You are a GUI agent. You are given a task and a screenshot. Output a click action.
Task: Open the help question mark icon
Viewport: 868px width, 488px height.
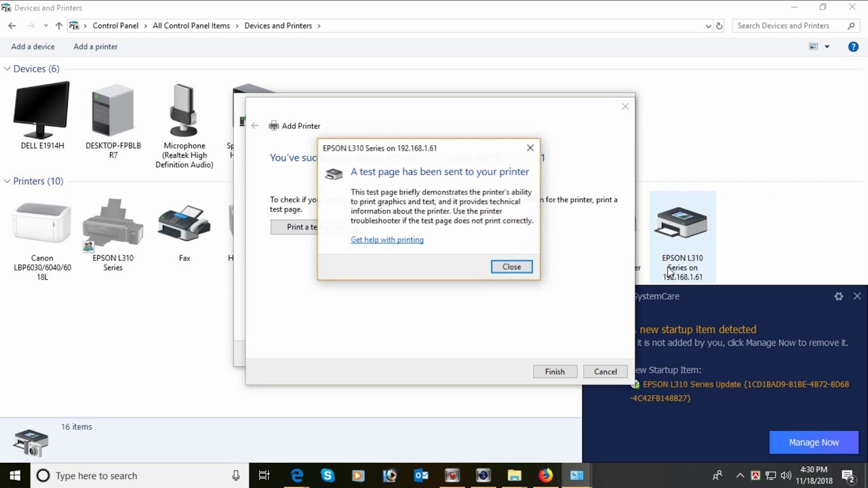tap(853, 47)
